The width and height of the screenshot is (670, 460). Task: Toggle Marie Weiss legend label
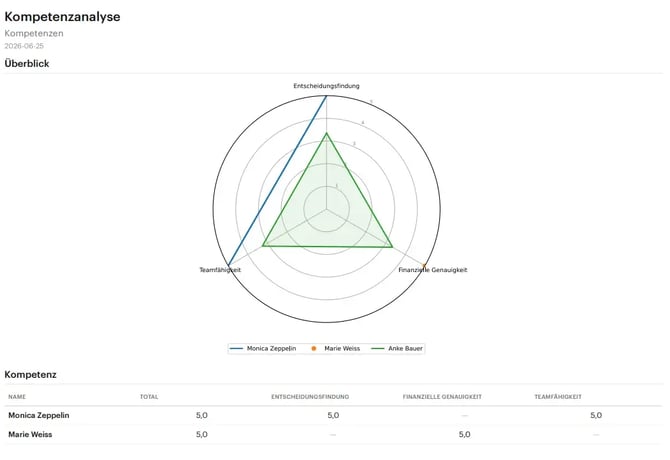tap(342, 349)
